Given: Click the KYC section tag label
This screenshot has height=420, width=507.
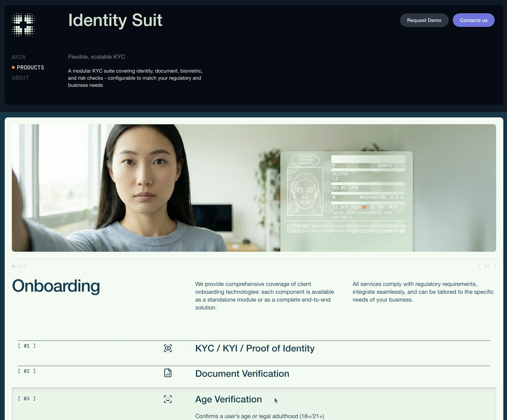Looking at the screenshot, I should tap(22, 266).
